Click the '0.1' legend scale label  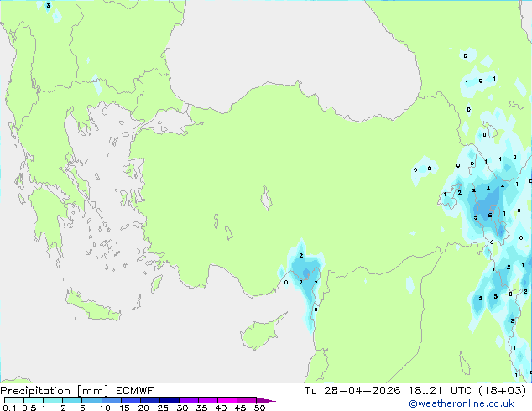9,408
